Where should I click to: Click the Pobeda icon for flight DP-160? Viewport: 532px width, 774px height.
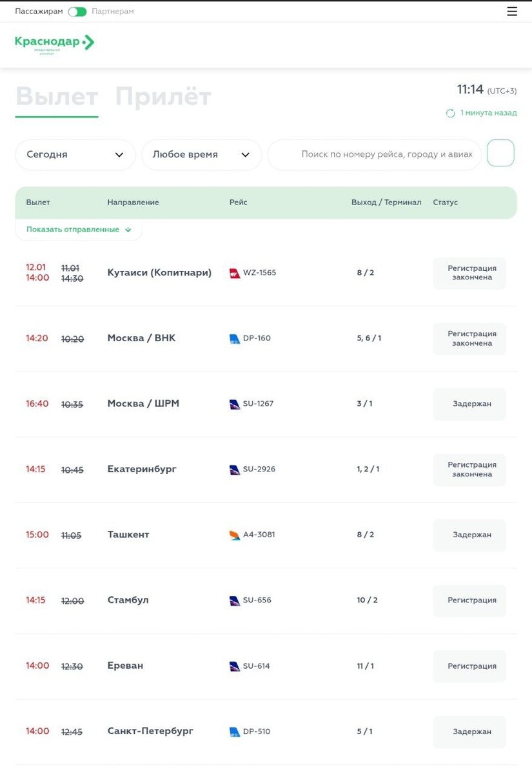point(235,339)
